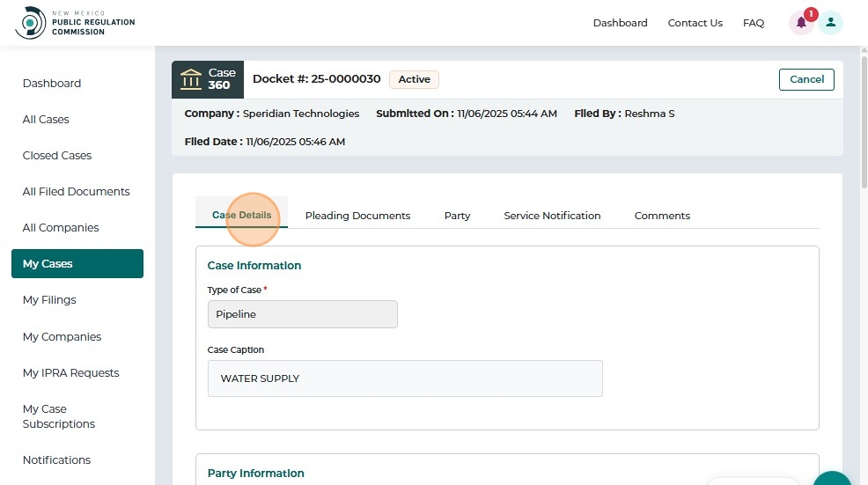Switch to the Case Details tab
The image size is (868, 485).
click(x=241, y=215)
